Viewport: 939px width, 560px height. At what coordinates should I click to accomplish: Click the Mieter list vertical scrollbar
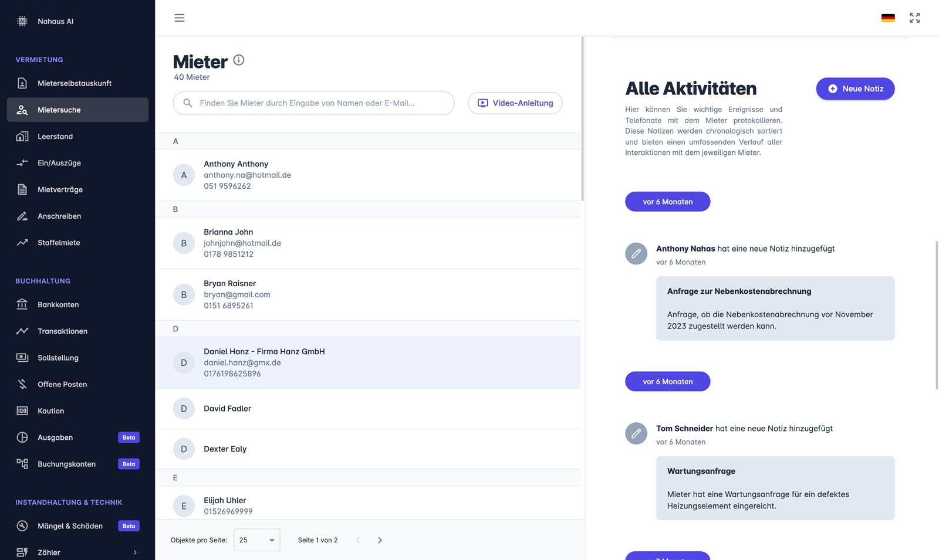582,117
